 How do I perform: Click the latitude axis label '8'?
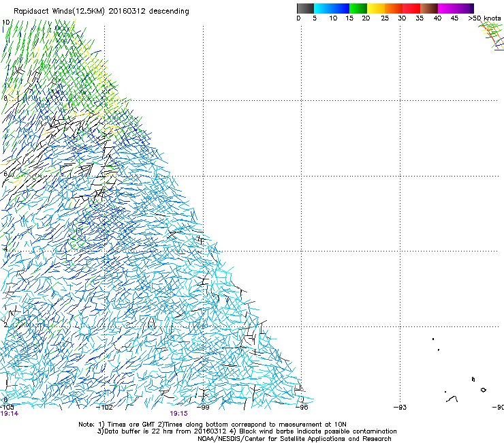pyautogui.click(x=5, y=98)
